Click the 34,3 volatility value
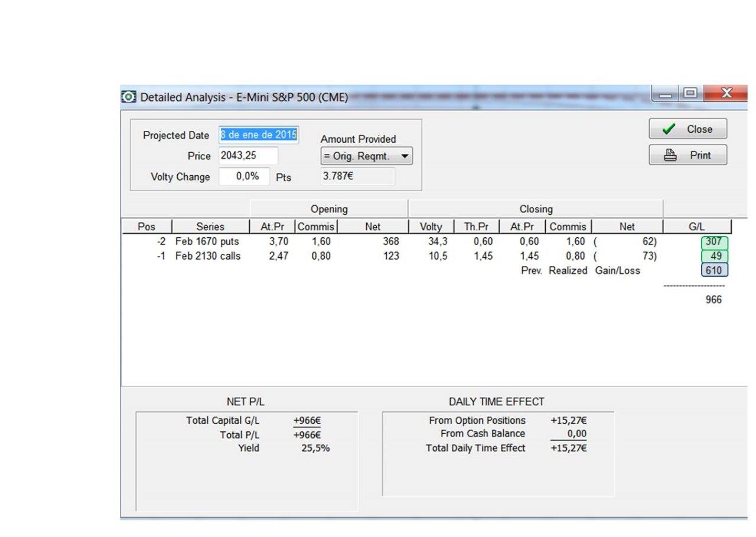 coord(438,241)
